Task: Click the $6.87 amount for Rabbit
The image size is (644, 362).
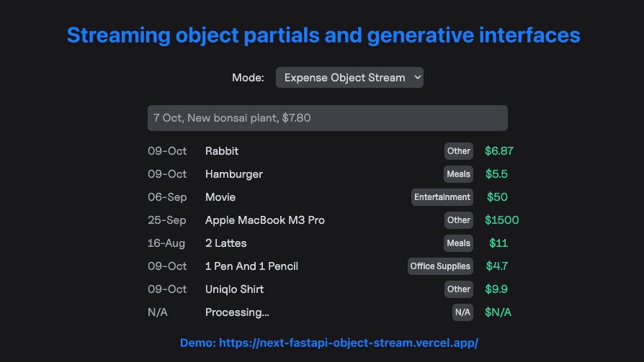Action: [x=498, y=151]
